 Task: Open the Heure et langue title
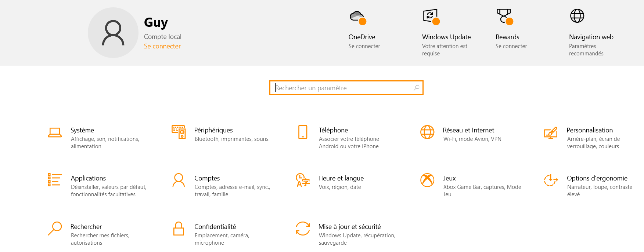(x=341, y=178)
